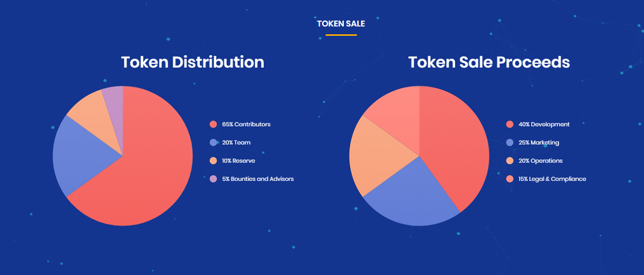Select the Development slice in Token Sale Proceeds
This screenshot has width=644, height=275.
456,140
